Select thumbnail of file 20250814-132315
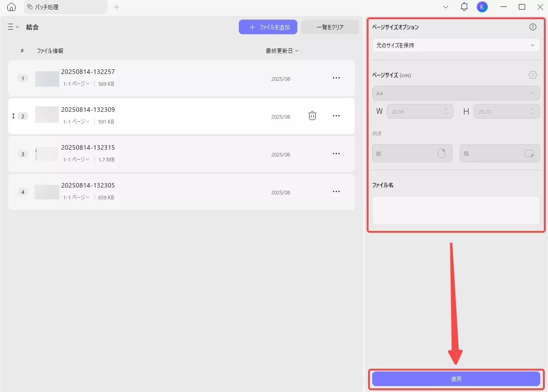The width and height of the screenshot is (548, 392). [47, 154]
